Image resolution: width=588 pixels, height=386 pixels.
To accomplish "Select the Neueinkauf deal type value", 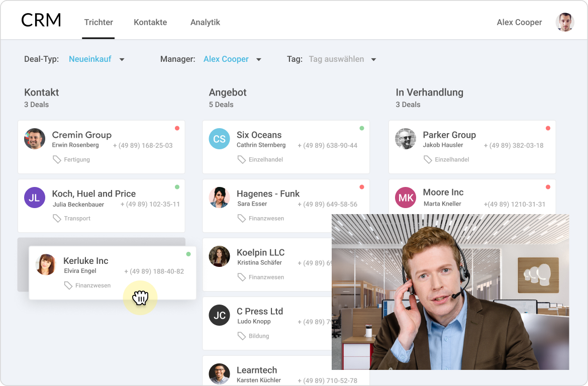I will click(x=90, y=59).
